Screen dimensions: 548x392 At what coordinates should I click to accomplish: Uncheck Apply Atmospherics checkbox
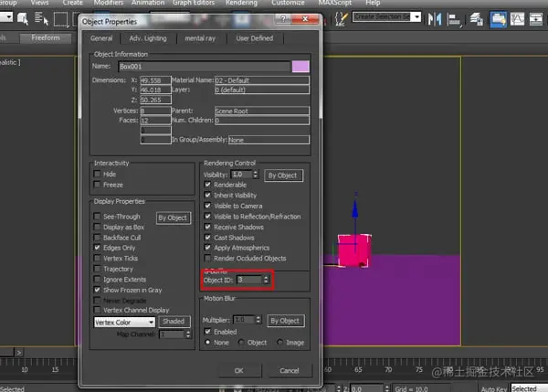(x=207, y=248)
